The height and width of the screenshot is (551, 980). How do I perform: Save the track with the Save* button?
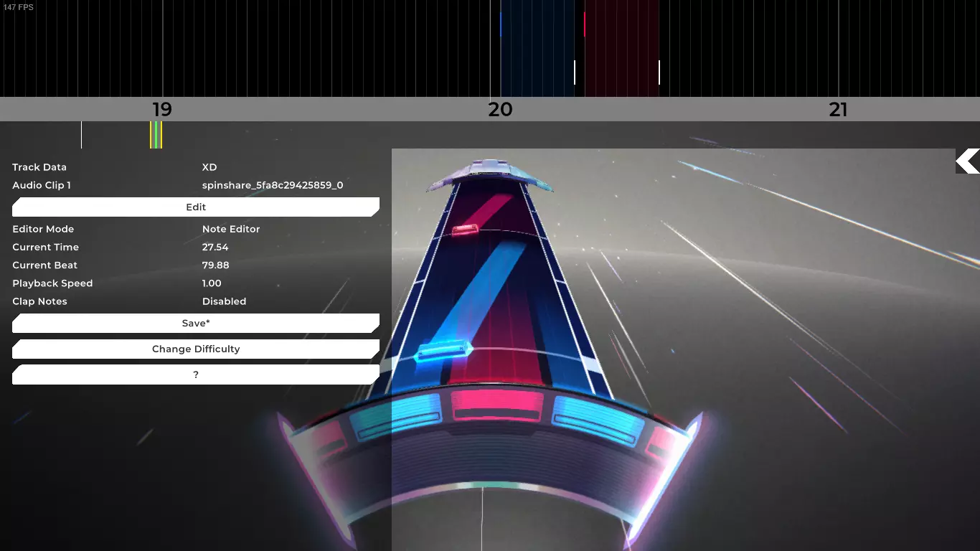(196, 323)
